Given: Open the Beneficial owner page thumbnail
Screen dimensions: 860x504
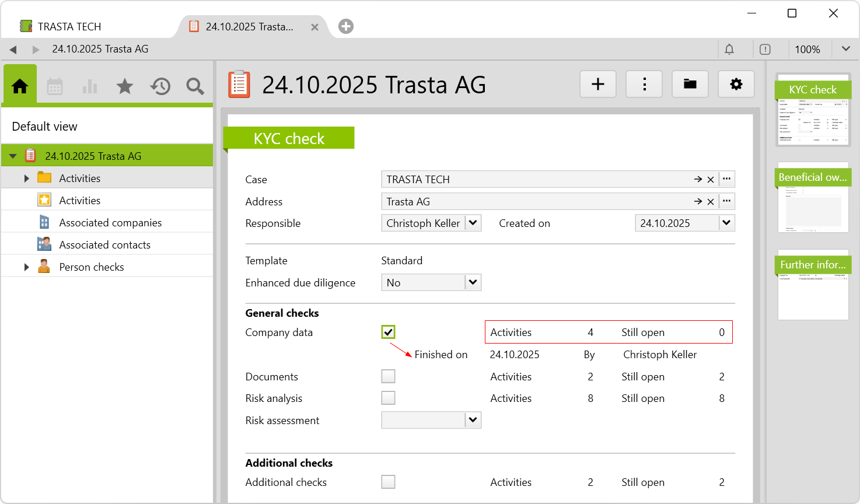Looking at the screenshot, I should pos(813,198).
